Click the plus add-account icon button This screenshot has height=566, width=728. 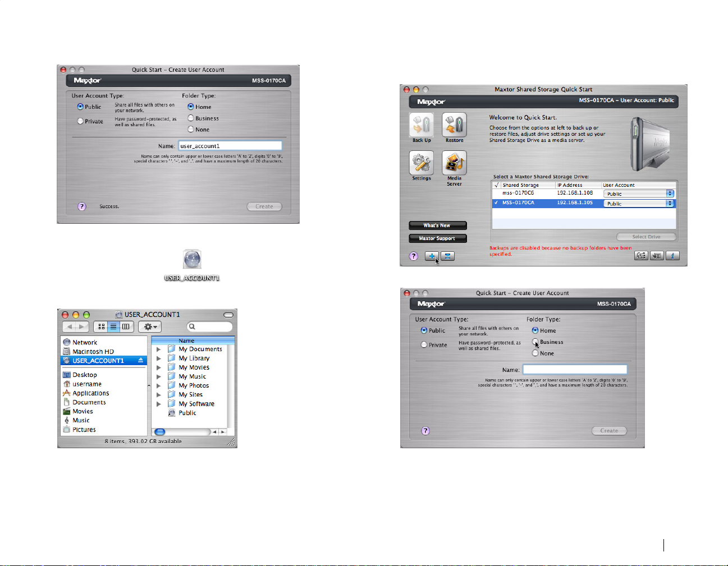[432, 256]
